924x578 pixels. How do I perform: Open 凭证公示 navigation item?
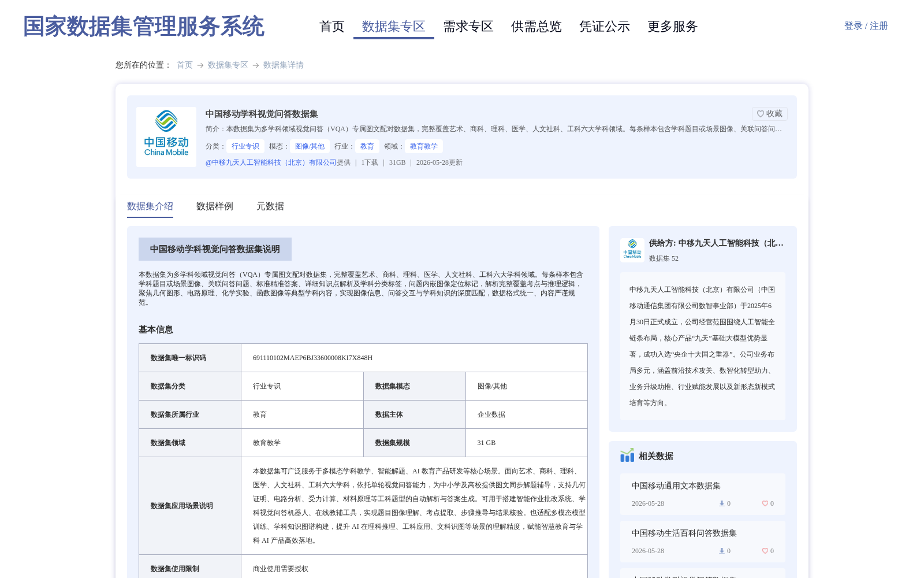[x=605, y=27]
